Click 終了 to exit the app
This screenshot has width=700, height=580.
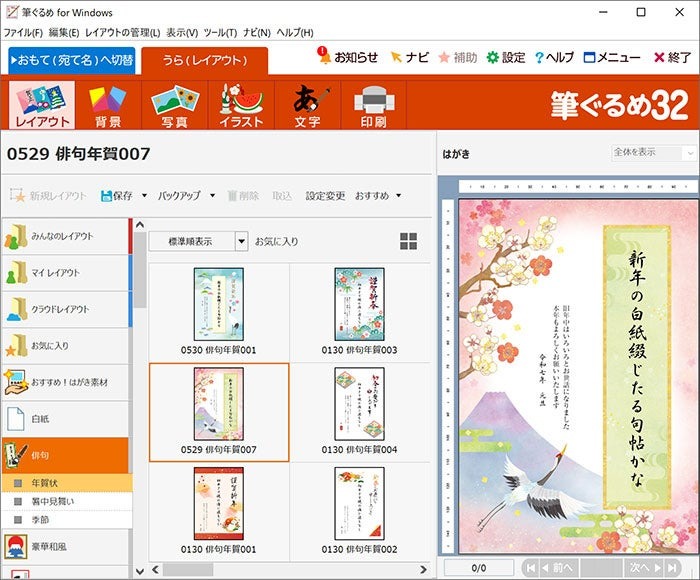pos(672,57)
